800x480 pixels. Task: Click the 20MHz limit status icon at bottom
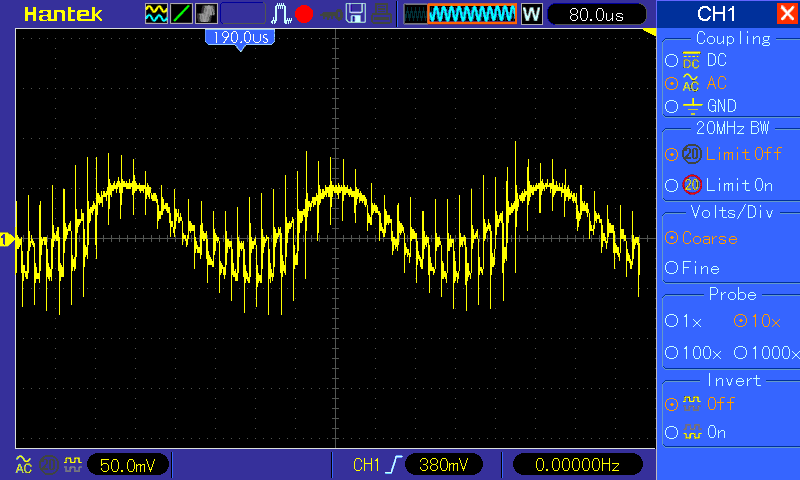coord(48,465)
